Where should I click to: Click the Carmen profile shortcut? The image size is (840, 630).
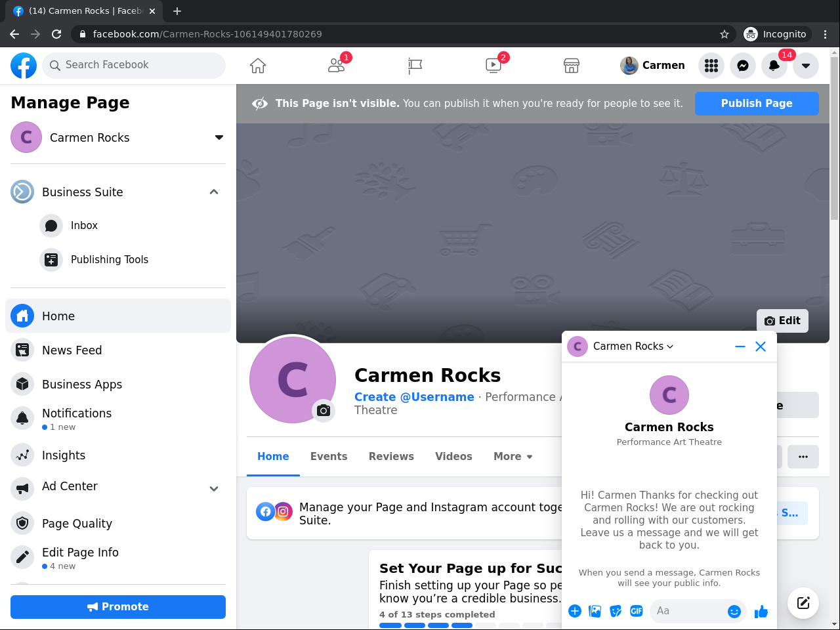(x=653, y=66)
